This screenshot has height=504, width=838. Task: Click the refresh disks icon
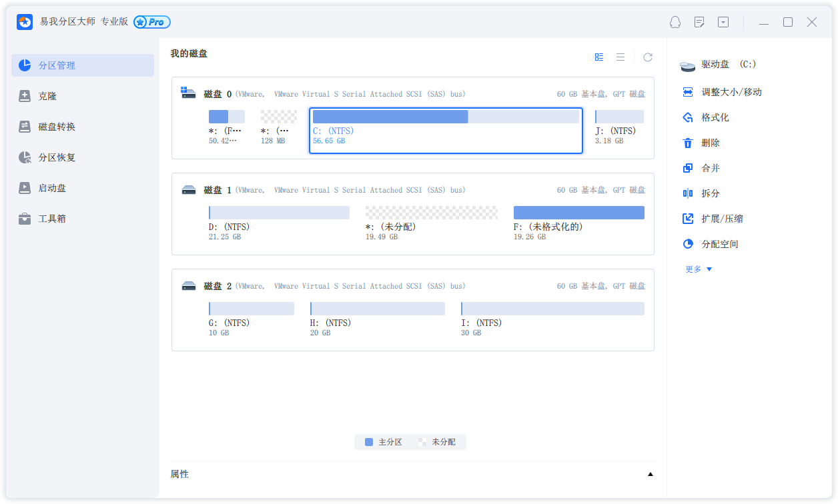[647, 57]
